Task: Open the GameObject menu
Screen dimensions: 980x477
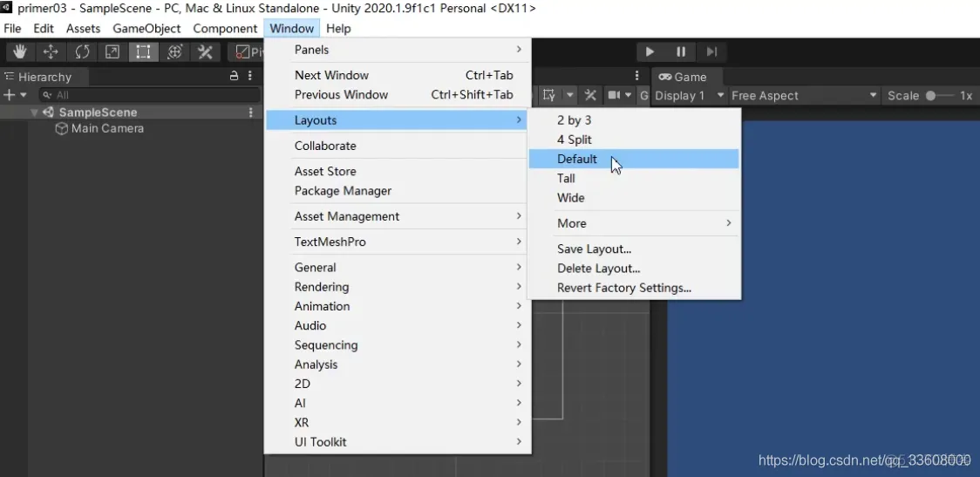Action: 146,29
